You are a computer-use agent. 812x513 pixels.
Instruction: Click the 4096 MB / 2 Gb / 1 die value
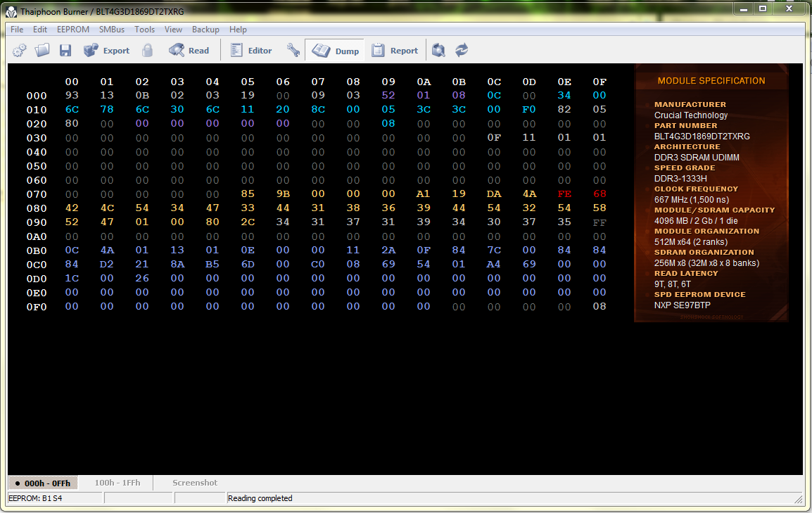[696, 221]
